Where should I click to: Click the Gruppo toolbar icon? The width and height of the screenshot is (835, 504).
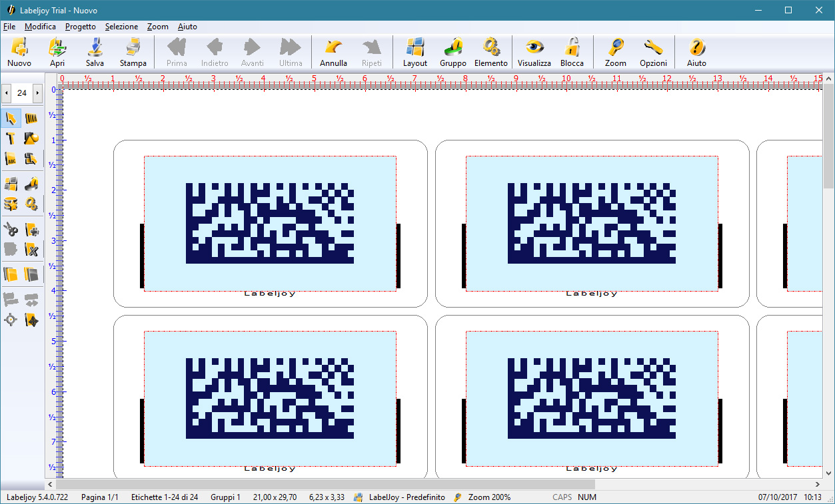[453, 53]
